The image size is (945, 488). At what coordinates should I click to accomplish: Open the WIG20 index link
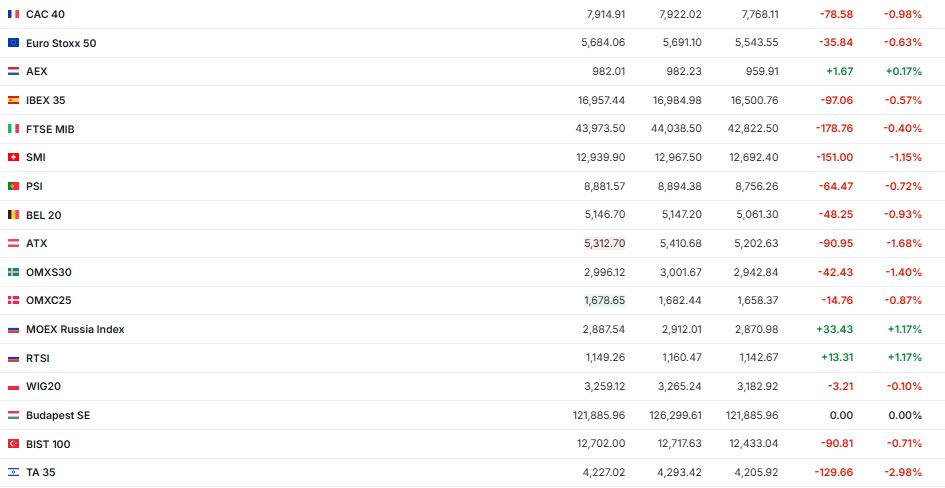click(x=43, y=386)
